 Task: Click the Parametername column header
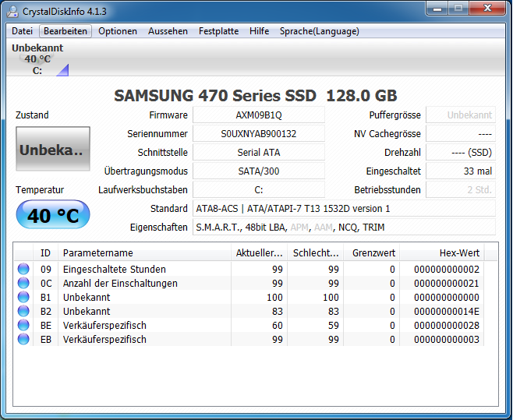click(144, 252)
